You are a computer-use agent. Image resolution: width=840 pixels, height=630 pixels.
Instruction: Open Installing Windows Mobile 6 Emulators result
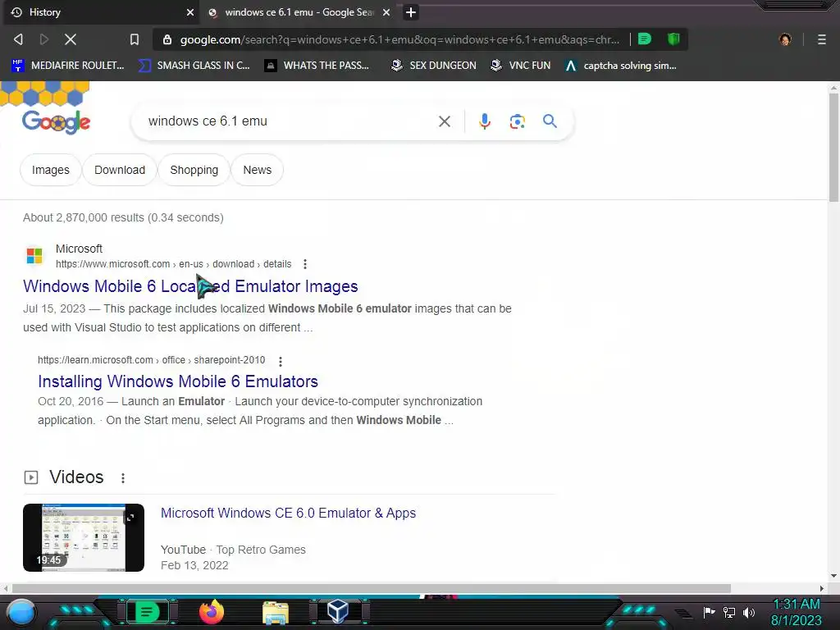tap(178, 381)
